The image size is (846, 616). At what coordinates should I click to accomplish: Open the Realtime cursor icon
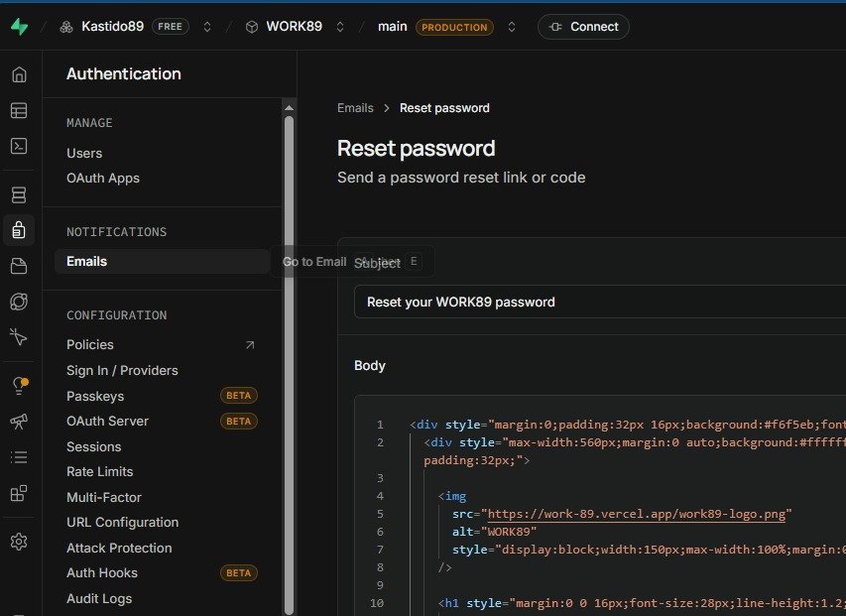pyautogui.click(x=19, y=337)
